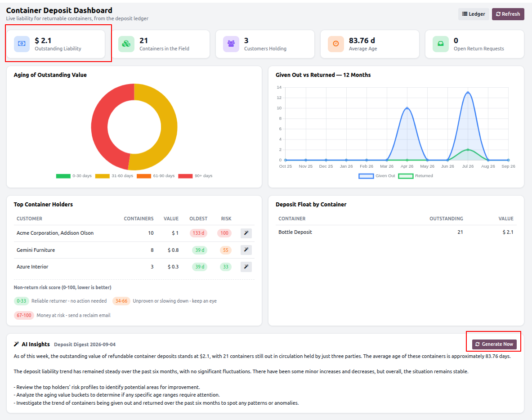Select the Gemini Furniture customer row
Viewport: 532px width, 420px height.
(x=134, y=250)
